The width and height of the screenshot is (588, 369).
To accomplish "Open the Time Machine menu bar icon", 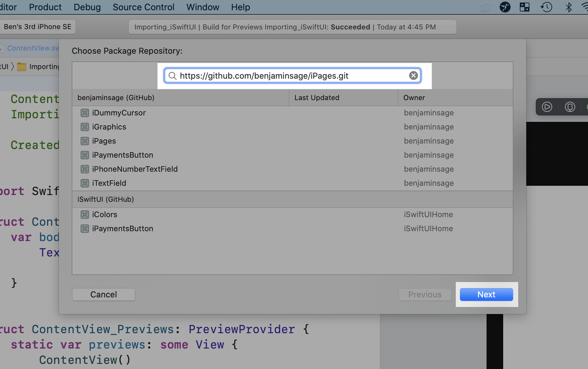I will [546, 7].
